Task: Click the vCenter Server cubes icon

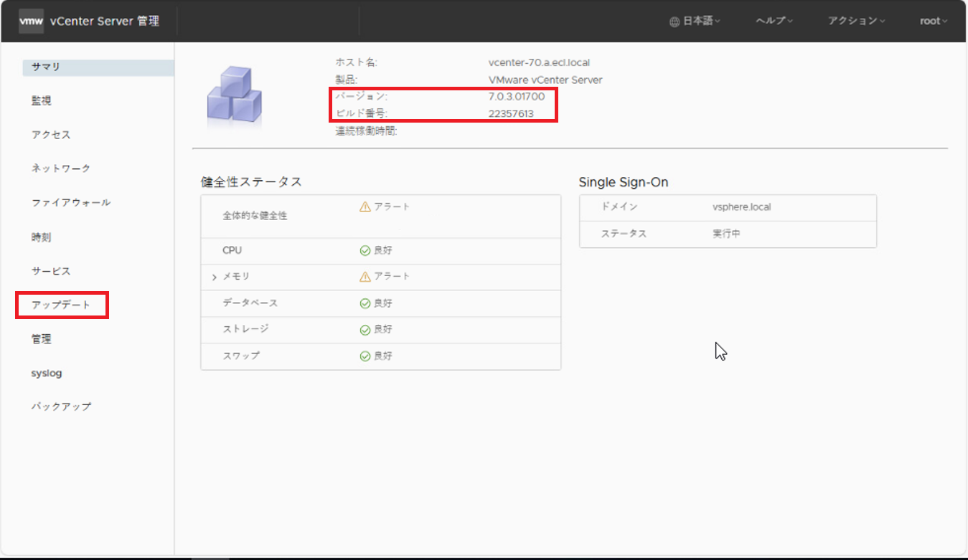Action: (235, 95)
